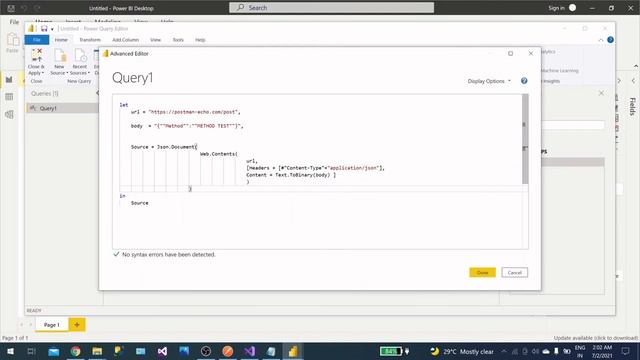This screenshot has width=640, height=360.
Task: Click the yellow Done button
Action: click(482, 273)
